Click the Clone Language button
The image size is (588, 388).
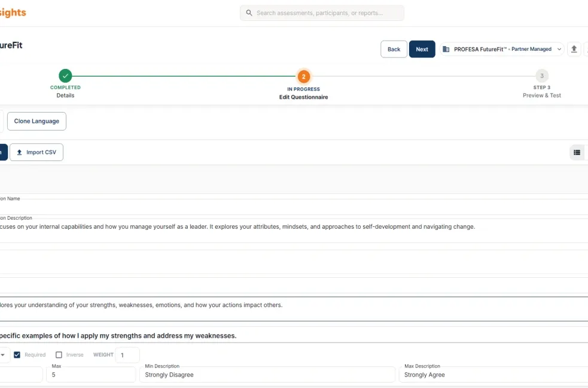click(x=36, y=121)
